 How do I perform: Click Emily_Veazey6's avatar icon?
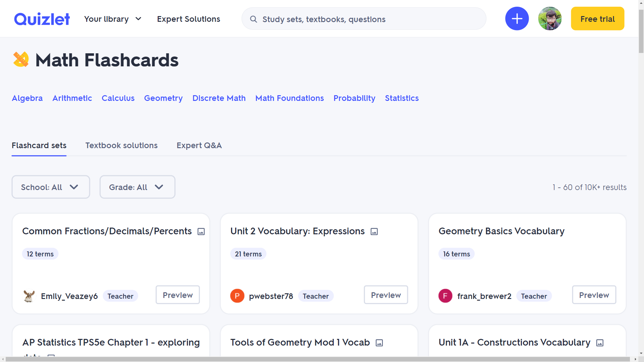[29, 296]
